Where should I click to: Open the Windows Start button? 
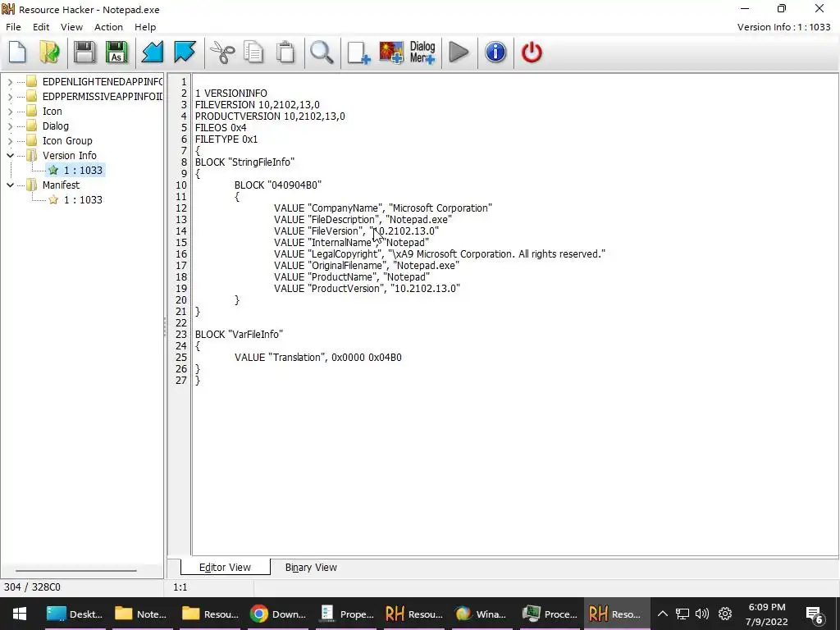point(20,614)
